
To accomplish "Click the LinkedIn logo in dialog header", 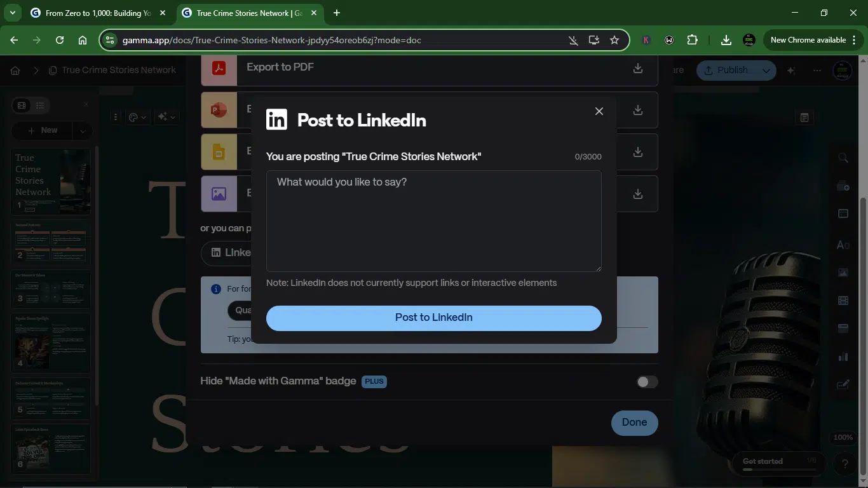I will point(276,119).
